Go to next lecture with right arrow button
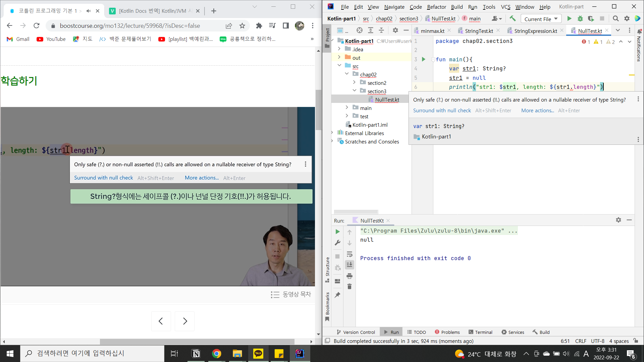Screen dimensions: 644x362 click(185, 321)
